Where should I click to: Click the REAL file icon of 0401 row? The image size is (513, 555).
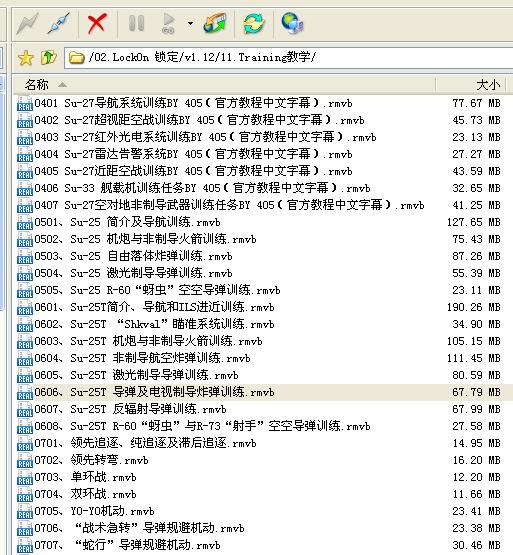point(25,104)
